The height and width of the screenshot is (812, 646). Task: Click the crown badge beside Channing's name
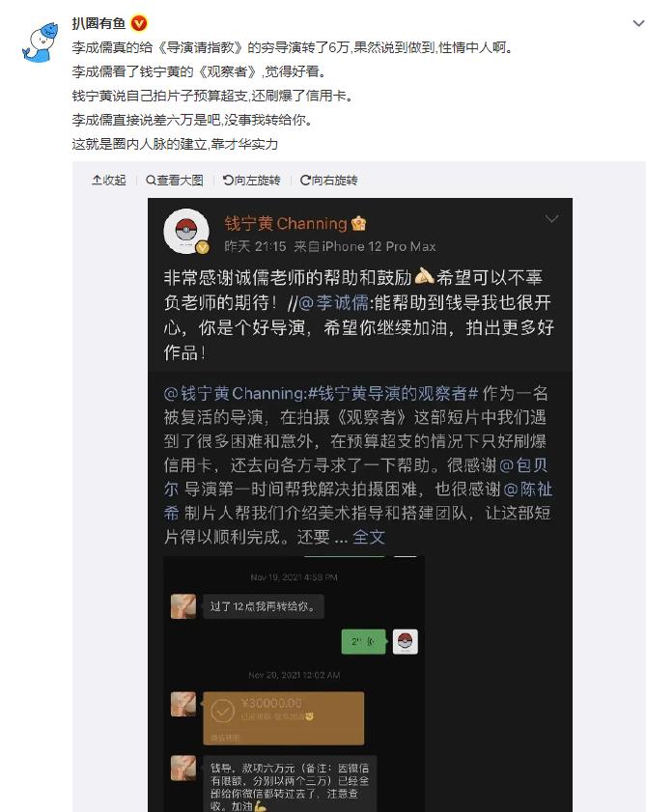click(x=358, y=223)
